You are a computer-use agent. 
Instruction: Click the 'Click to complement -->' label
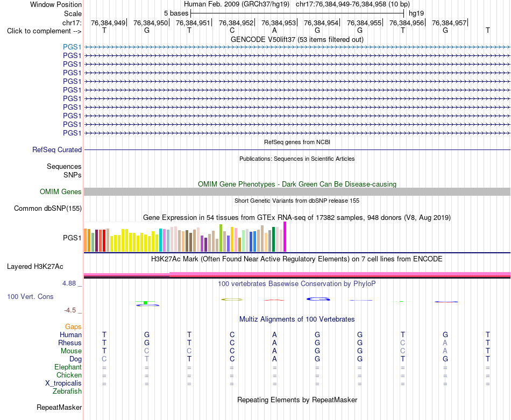(44, 31)
